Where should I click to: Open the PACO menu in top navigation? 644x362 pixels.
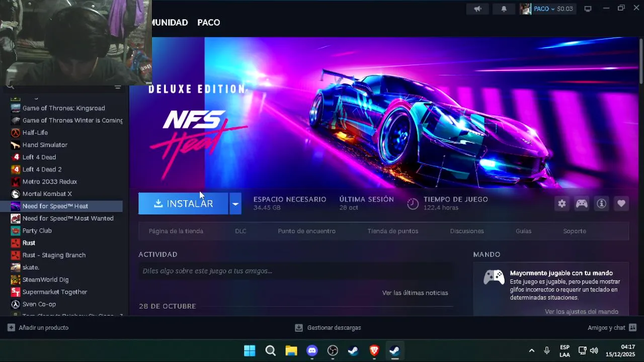point(209,23)
